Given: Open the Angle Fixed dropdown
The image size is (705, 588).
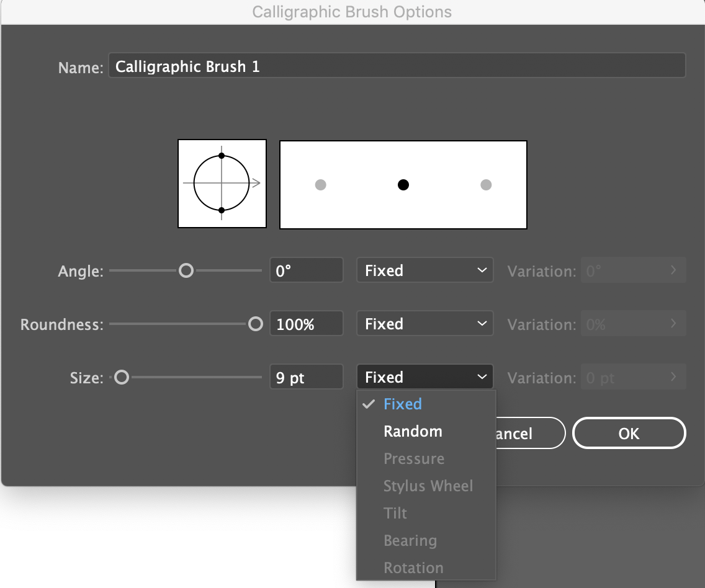Looking at the screenshot, I should (425, 270).
